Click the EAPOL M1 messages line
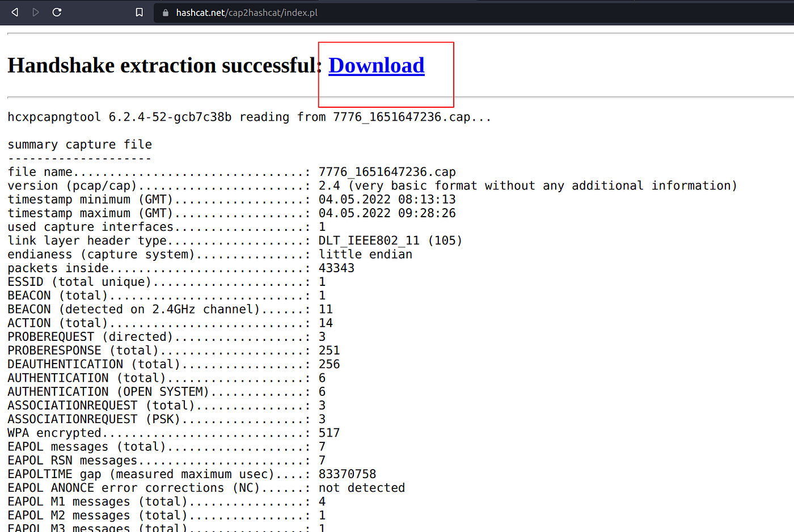The image size is (794, 532). [x=170, y=501]
